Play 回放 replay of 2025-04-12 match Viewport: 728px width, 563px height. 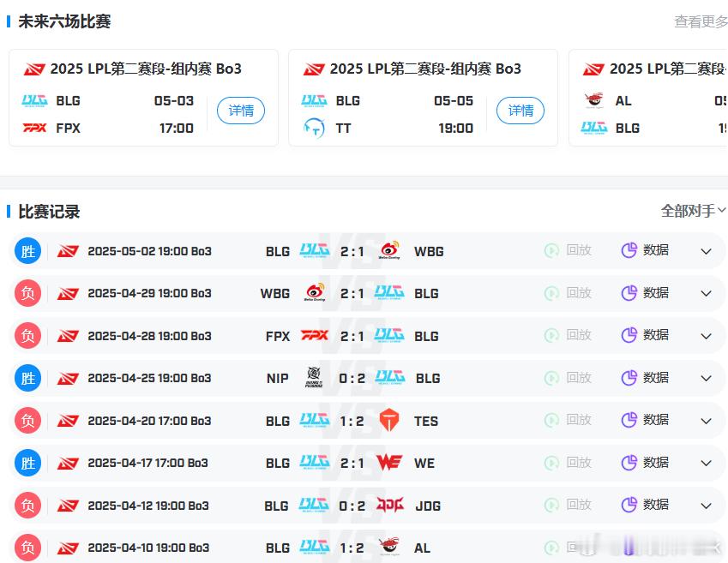click(x=568, y=505)
